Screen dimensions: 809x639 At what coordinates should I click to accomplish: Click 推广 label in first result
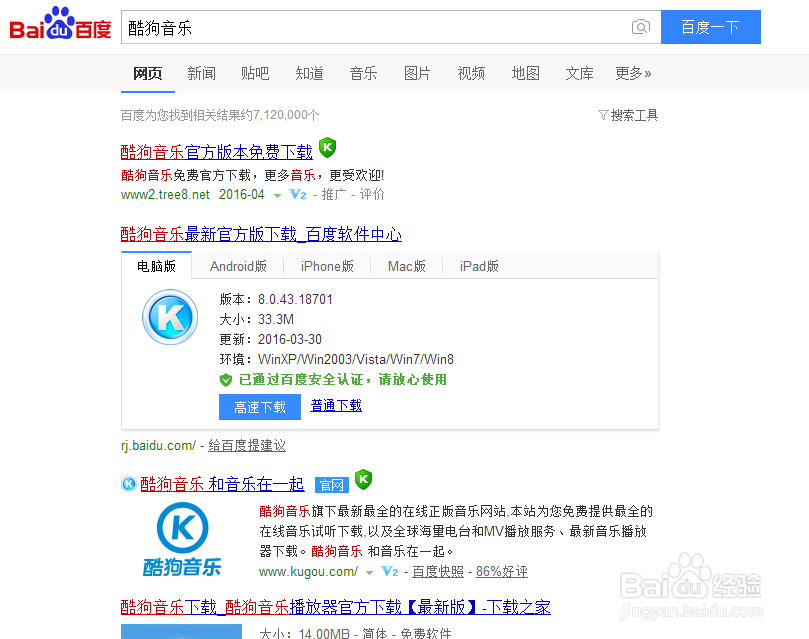tap(334, 194)
